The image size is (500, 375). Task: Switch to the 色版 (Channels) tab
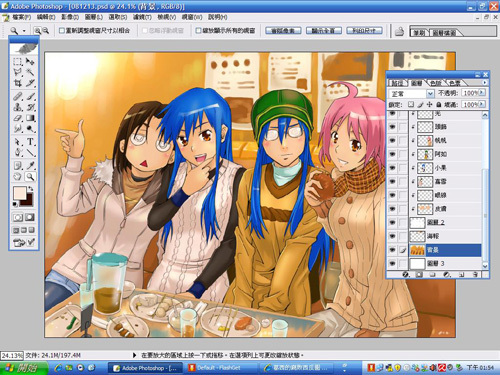(436, 83)
